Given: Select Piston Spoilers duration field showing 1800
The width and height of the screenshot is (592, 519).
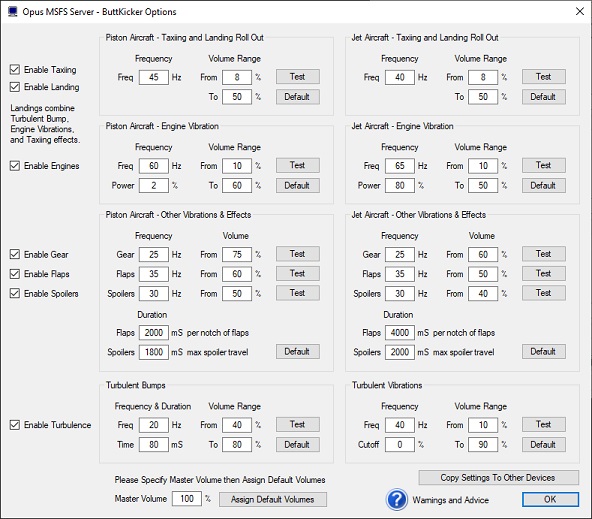Looking at the screenshot, I should 154,352.
